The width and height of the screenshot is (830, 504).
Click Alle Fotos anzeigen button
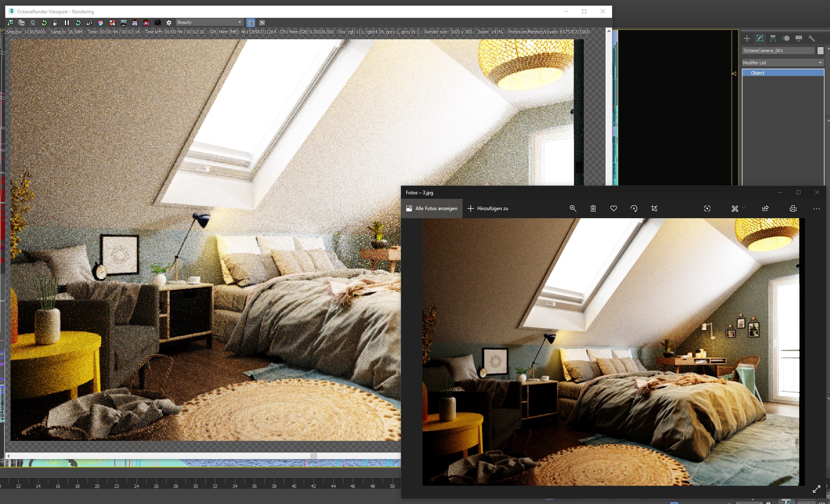pos(432,208)
